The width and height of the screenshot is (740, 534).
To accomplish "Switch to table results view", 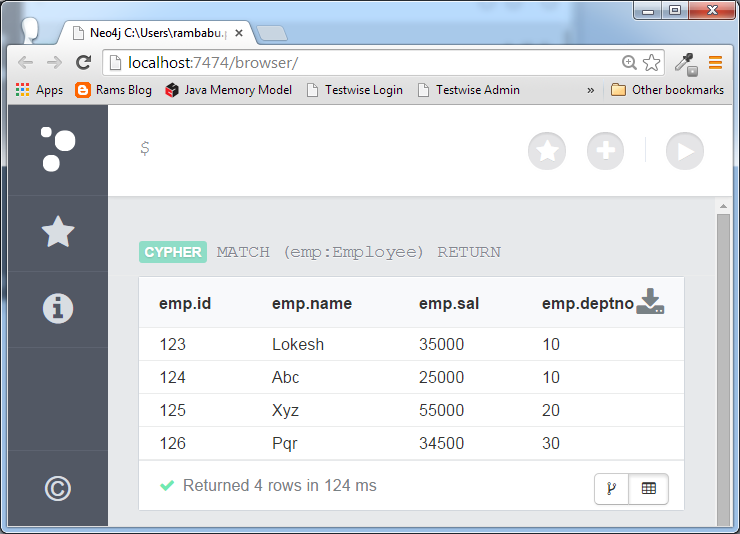I will point(649,489).
